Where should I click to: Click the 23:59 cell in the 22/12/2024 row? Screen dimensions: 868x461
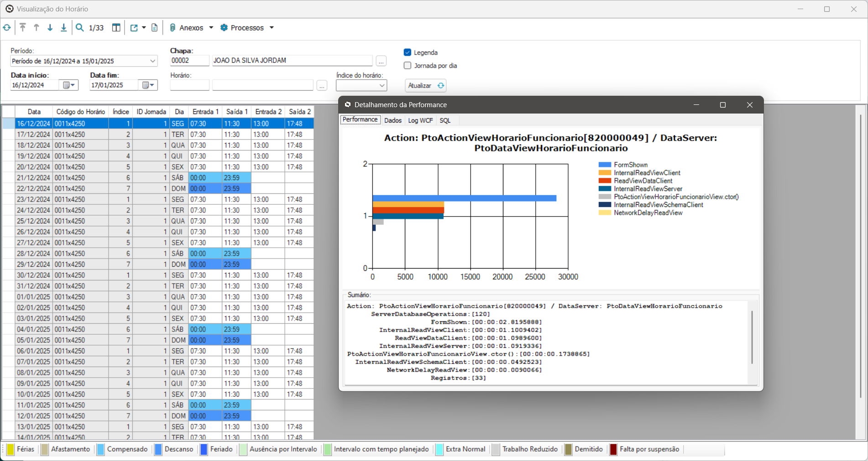(236, 189)
